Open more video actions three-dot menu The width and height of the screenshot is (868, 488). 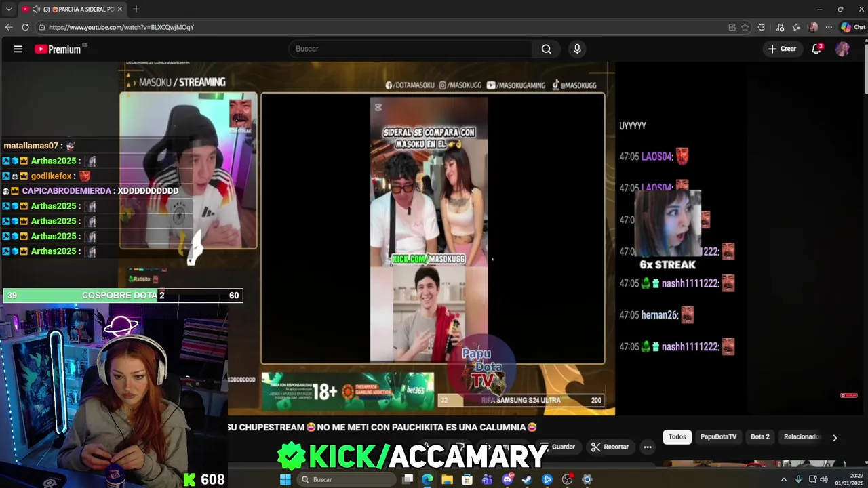pos(648,447)
